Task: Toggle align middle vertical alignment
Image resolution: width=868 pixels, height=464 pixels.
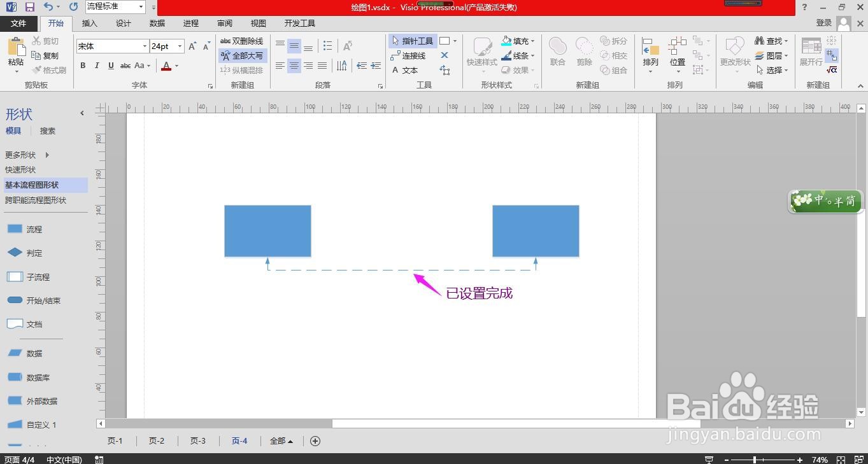Action: coord(294,46)
